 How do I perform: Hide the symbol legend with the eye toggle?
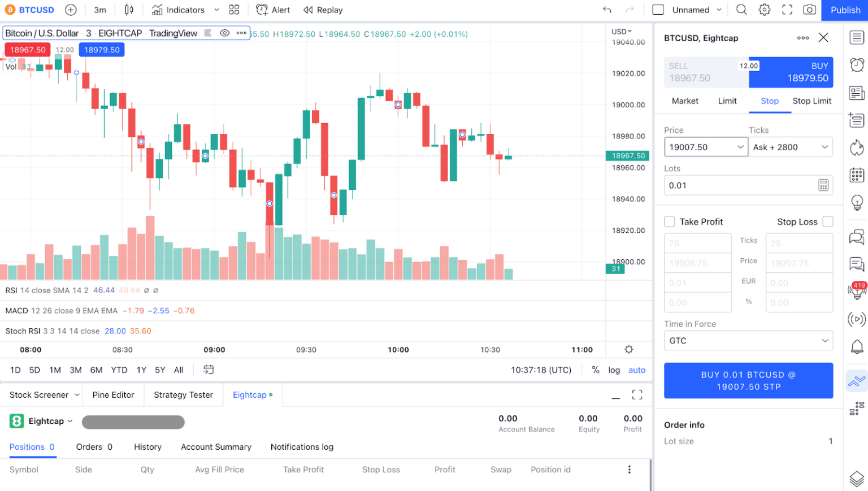click(x=224, y=33)
